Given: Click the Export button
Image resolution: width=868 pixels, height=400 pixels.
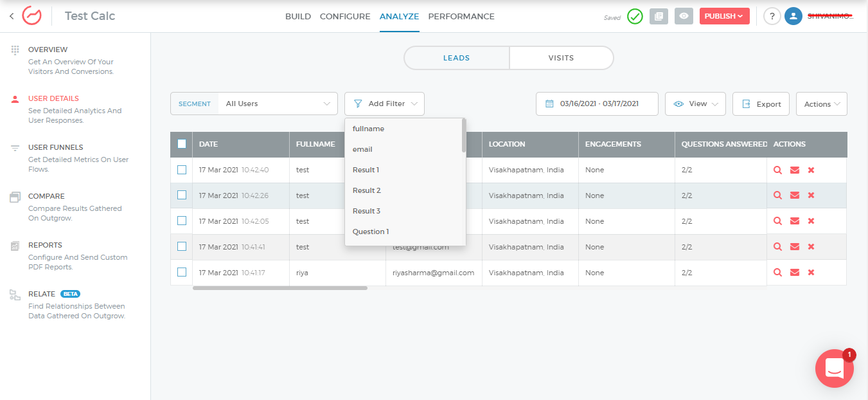Looking at the screenshot, I should [x=761, y=104].
